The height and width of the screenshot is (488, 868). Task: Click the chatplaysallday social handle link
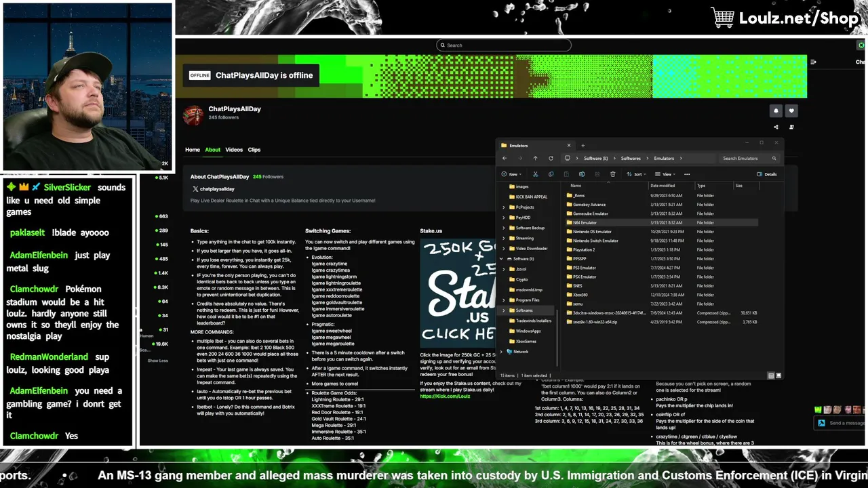coord(217,189)
